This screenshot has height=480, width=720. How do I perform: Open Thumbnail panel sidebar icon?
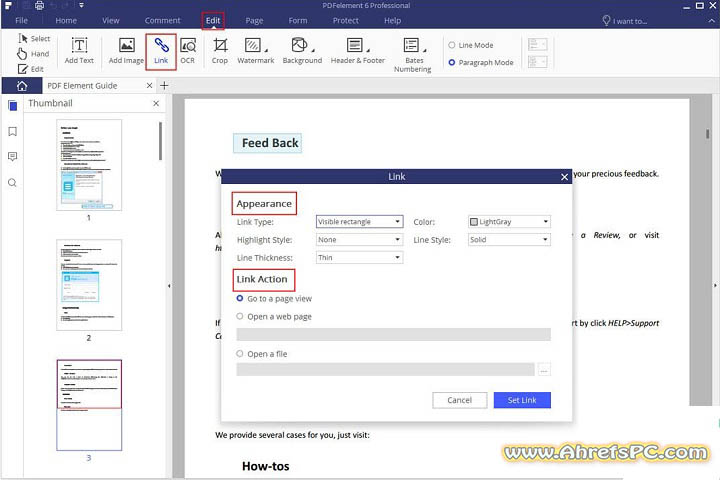tap(12, 106)
